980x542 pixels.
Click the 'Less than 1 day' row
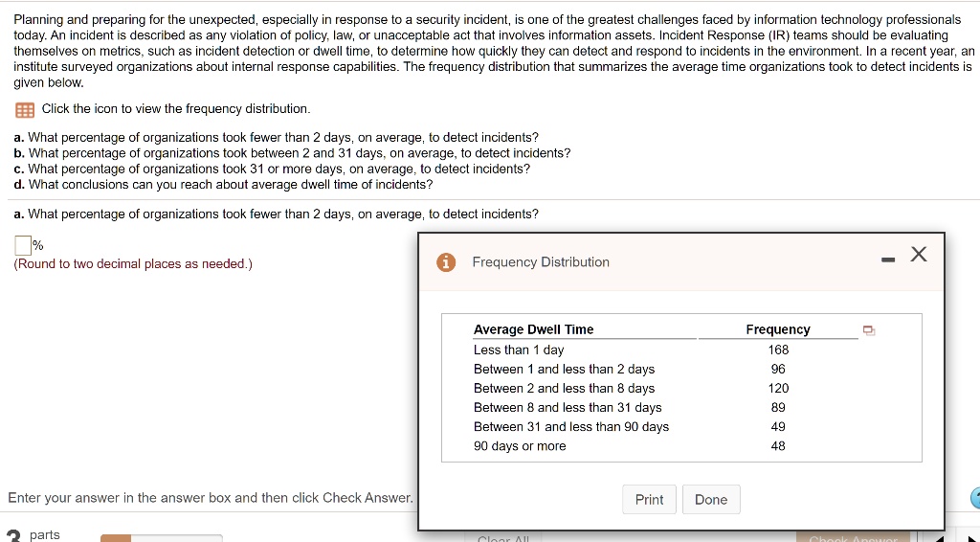click(519, 350)
